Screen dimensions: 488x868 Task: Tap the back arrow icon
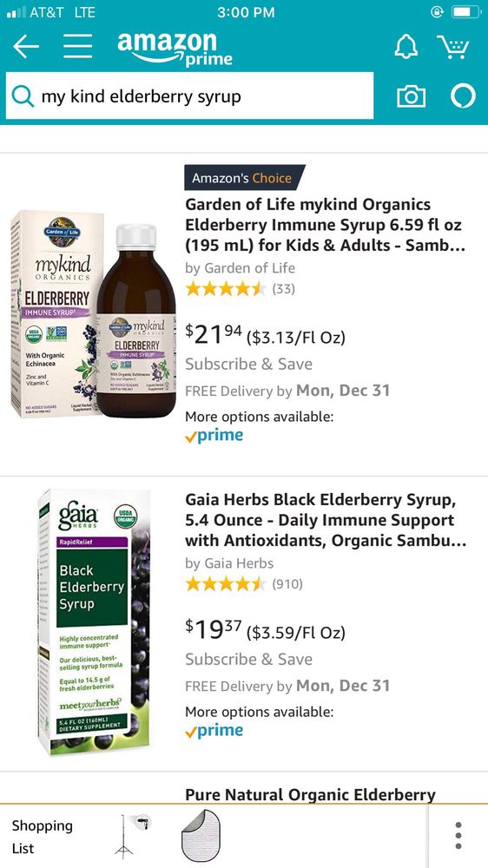(26, 47)
